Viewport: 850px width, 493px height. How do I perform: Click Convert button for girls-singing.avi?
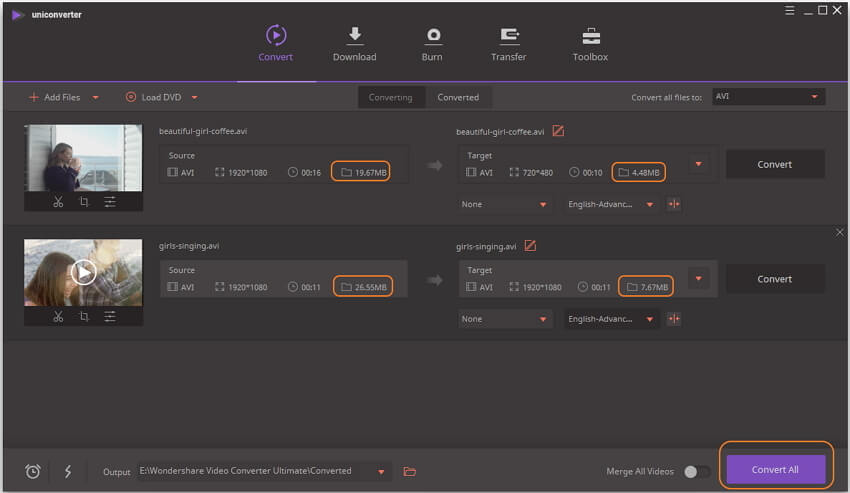point(775,279)
